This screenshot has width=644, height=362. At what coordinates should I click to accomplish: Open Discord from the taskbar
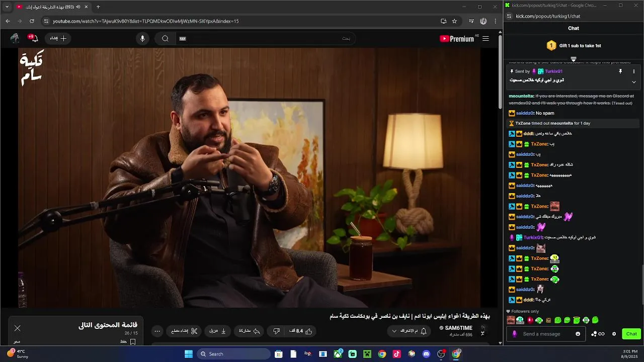click(x=426, y=354)
